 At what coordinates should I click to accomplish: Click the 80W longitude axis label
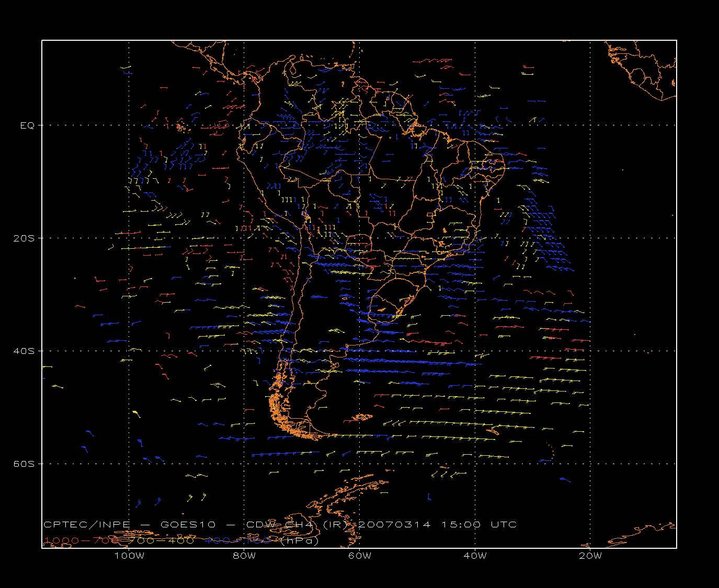244,556
